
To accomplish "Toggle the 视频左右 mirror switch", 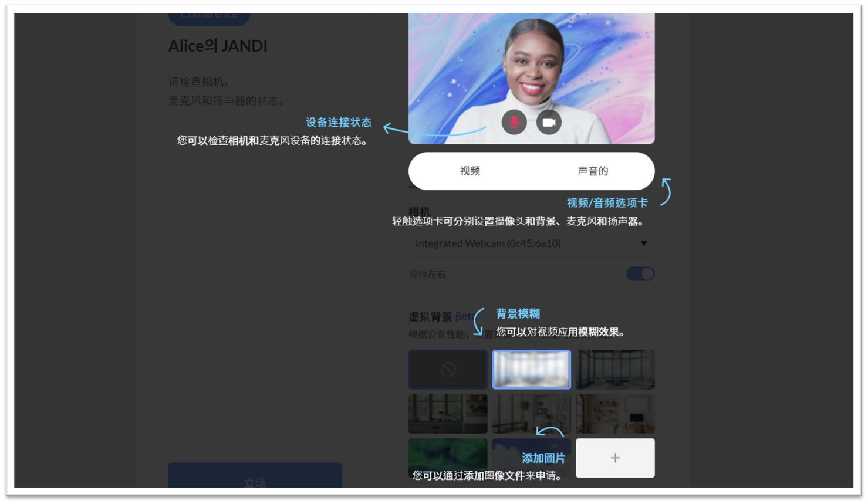I will click(x=640, y=274).
